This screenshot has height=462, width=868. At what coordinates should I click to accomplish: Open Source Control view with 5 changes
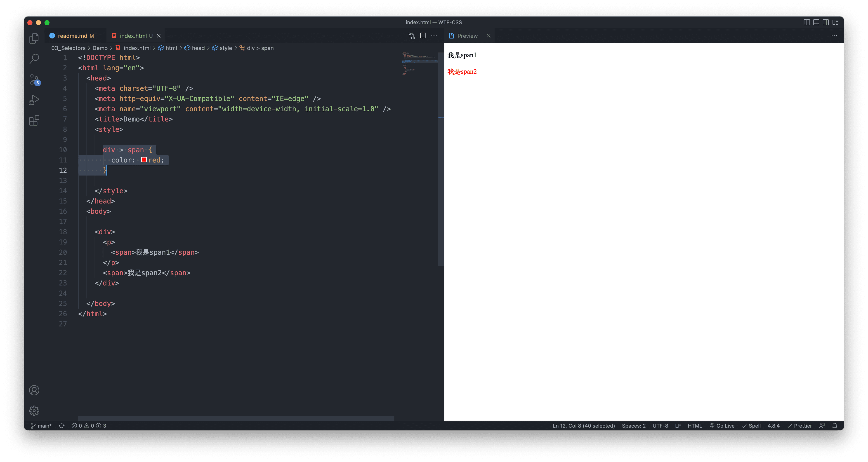(34, 80)
